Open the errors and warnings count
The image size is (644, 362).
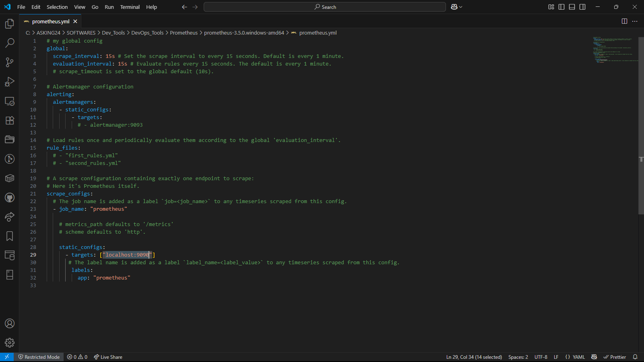pyautogui.click(x=77, y=357)
